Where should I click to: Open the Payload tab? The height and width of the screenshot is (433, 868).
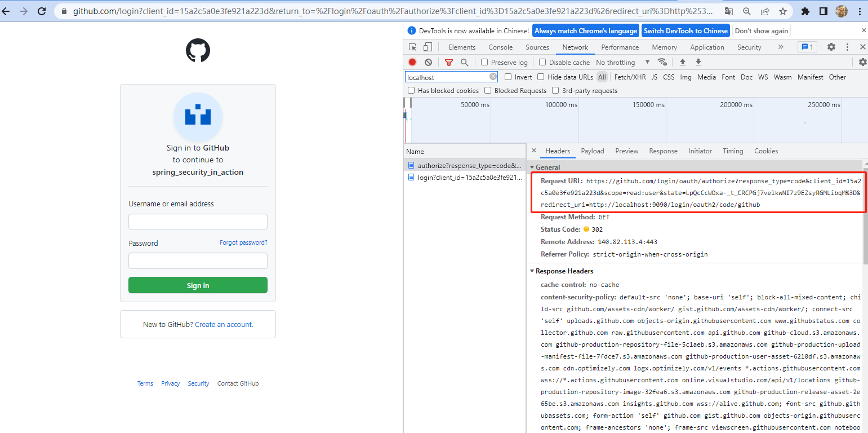[593, 151]
